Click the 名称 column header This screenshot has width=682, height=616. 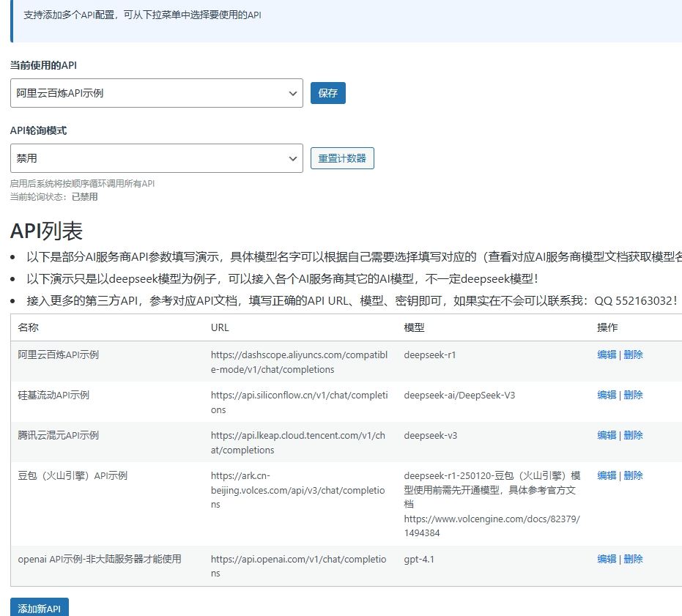[29, 327]
